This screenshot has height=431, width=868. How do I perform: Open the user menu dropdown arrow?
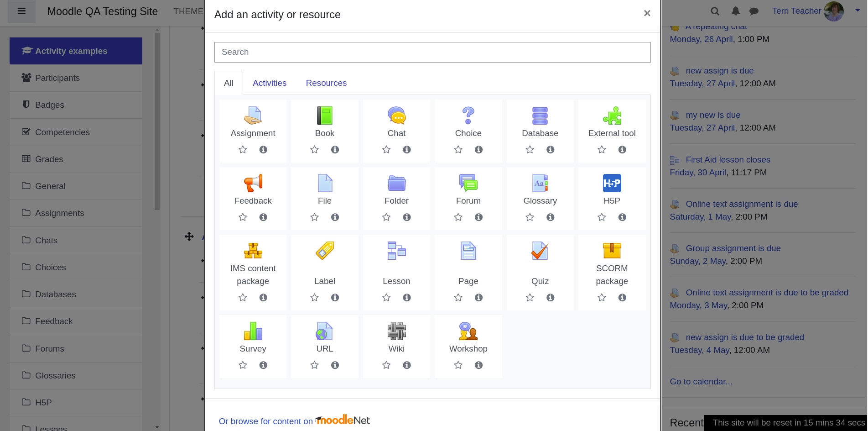tap(857, 11)
